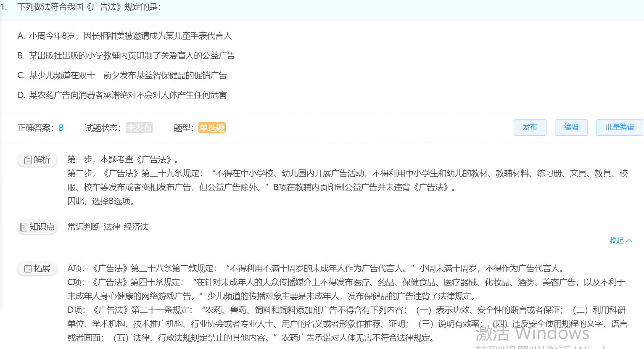
Task: Click the 知识点 note icon
Action: click(x=24, y=227)
